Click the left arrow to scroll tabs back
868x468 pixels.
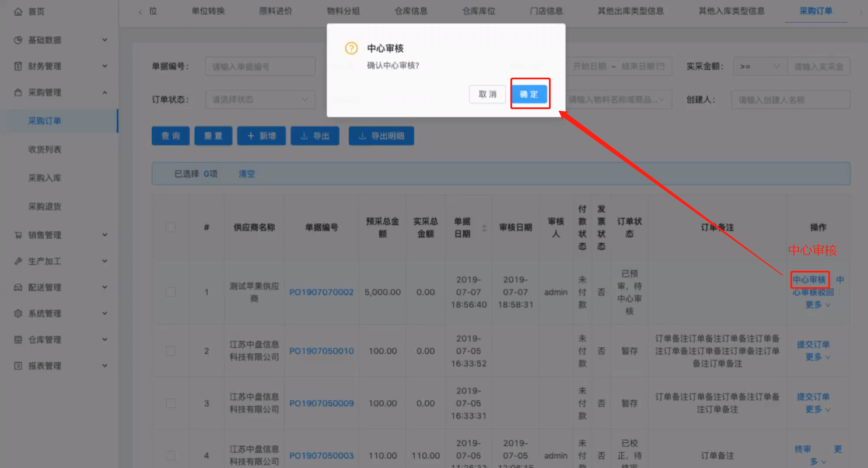pyautogui.click(x=140, y=12)
